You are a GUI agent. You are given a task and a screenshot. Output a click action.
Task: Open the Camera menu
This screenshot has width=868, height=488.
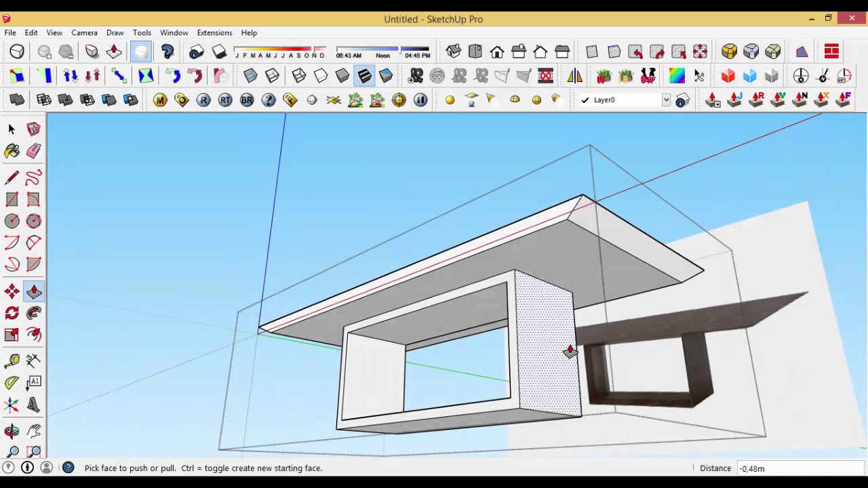pyautogui.click(x=85, y=33)
